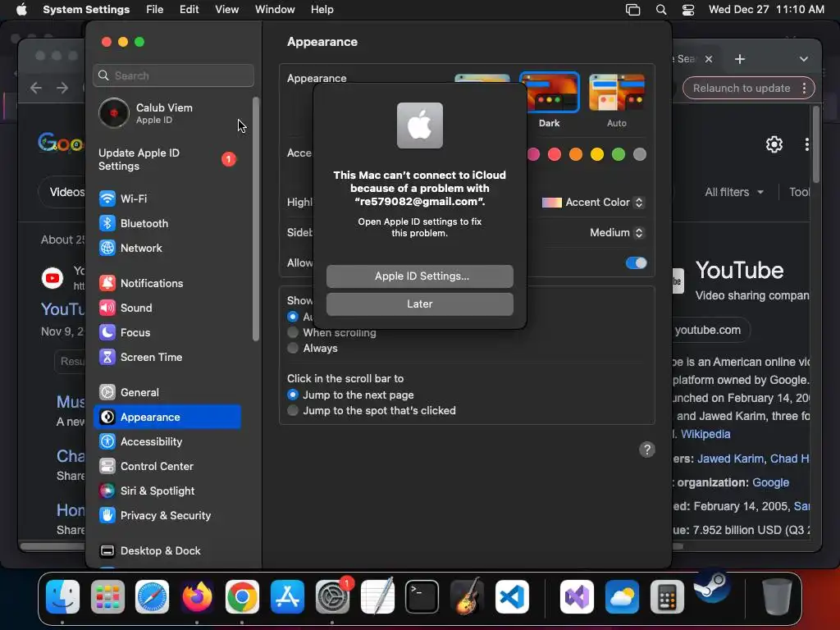Image resolution: width=840 pixels, height=630 pixels.
Task: Open Bluetooth settings in sidebar
Action: click(x=167, y=223)
